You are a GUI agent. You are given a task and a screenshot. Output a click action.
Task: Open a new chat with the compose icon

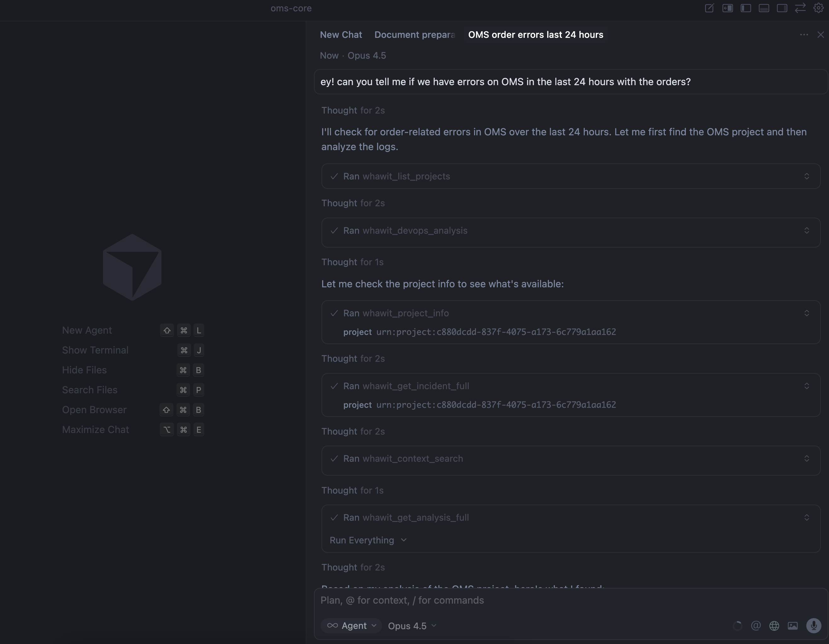coord(710,8)
